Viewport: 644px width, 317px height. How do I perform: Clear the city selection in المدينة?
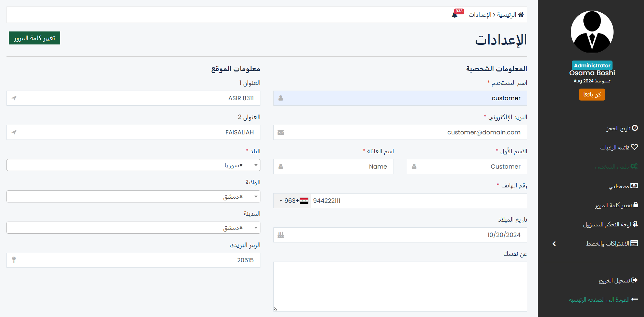point(241,228)
